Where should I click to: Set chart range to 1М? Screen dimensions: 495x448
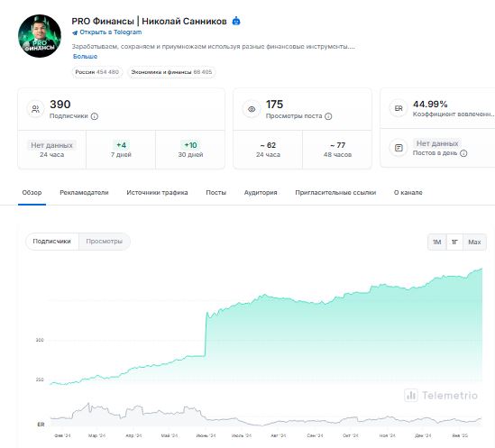click(x=437, y=242)
